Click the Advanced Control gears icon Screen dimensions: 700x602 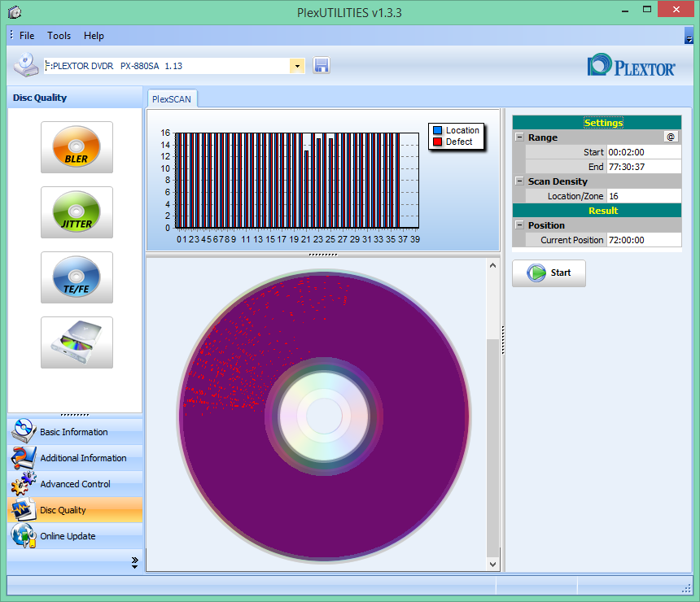click(24, 483)
